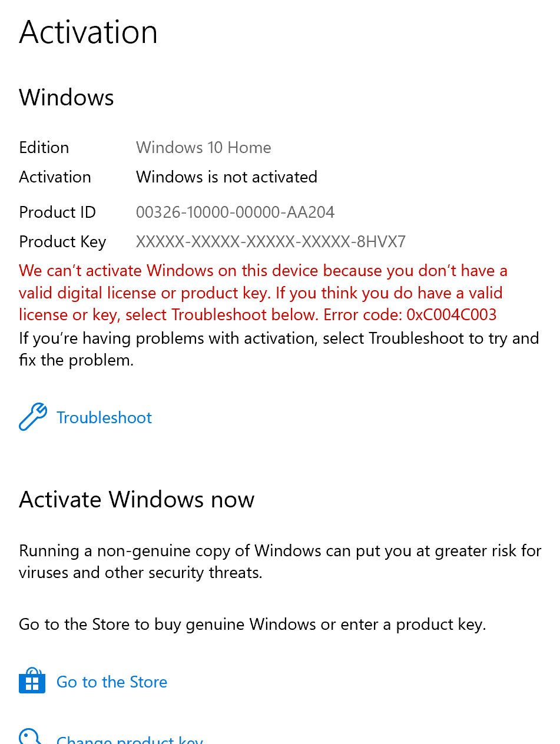
Task: Click the Activation page title
Action: 88,32
